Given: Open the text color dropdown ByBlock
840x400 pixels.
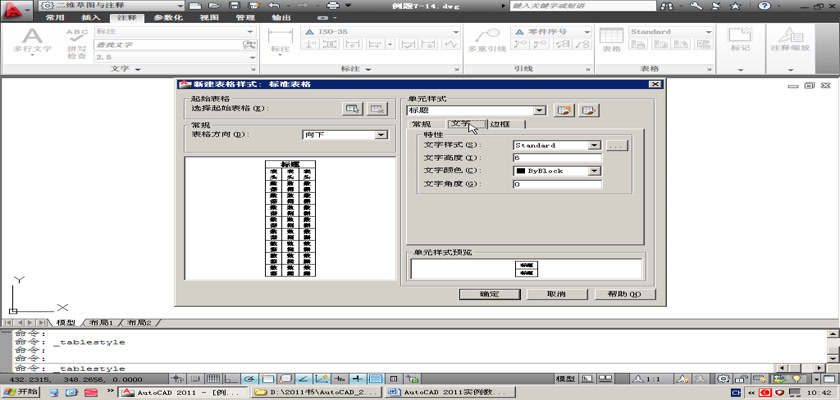Looking at the screenshot, I should coord(557,171).
